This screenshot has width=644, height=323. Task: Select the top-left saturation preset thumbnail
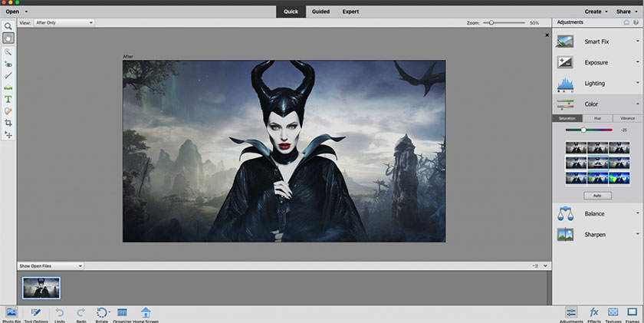click(576, 147)
